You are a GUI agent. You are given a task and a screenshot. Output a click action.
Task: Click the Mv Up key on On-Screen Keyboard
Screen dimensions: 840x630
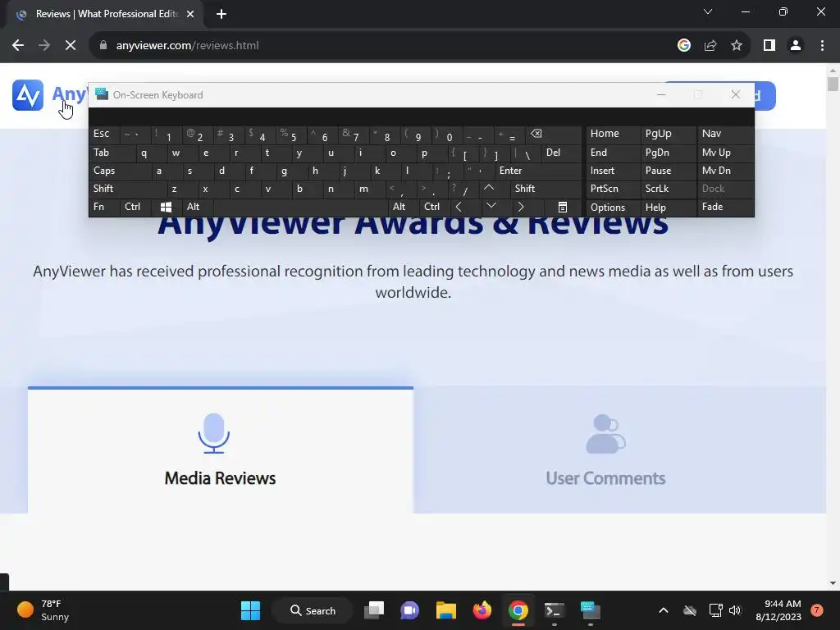pos(725,153)
